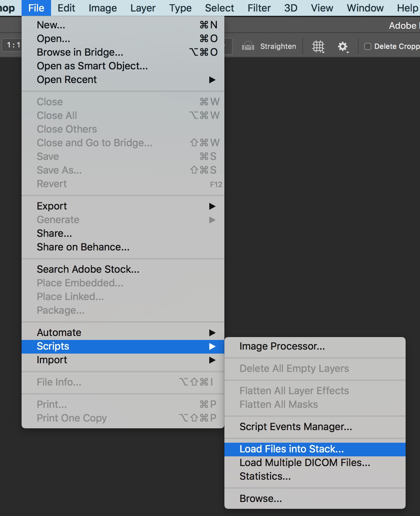Expand the Automate submenu
This screenshot has height=516, width=420.
coord(59,332)
